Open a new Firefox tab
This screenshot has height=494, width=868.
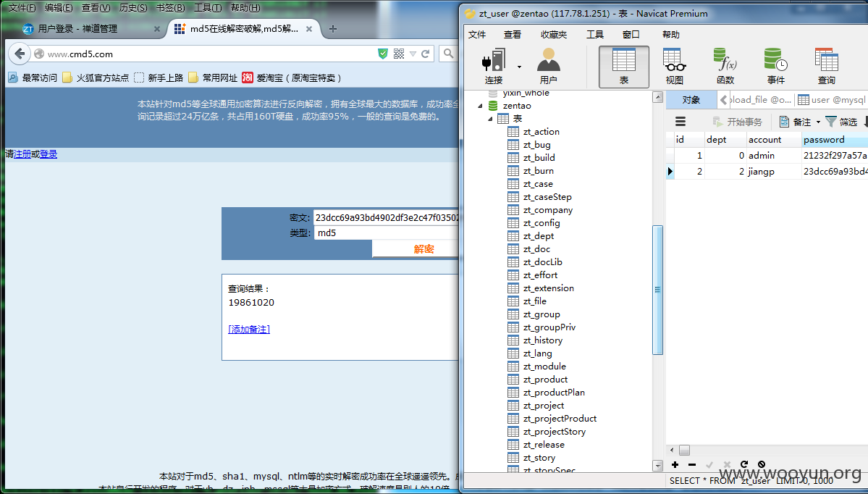tap(333, 29)
